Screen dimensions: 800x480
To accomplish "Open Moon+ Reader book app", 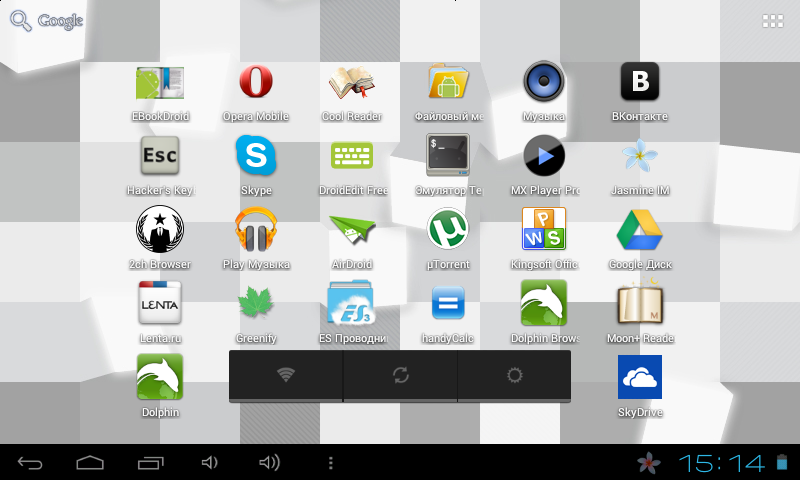I will [640, 302].
